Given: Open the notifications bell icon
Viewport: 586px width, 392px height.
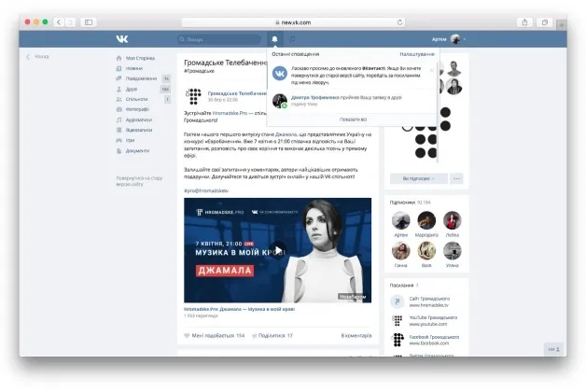Looking at the screenshot, I should point(274,39).
